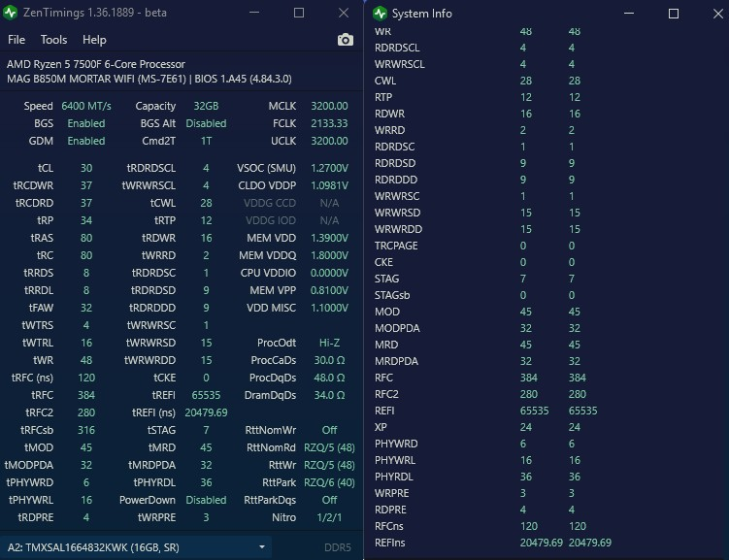Click the PowerDown Disabled value
729x560 pixels.
[206, 500]
